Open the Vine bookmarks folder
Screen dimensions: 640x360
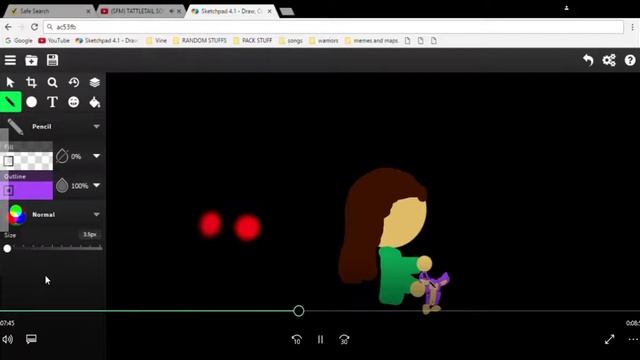156,40
